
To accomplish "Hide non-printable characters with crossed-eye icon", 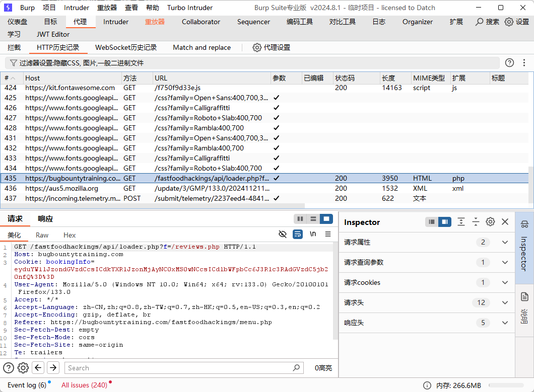I will click(283, 234).
